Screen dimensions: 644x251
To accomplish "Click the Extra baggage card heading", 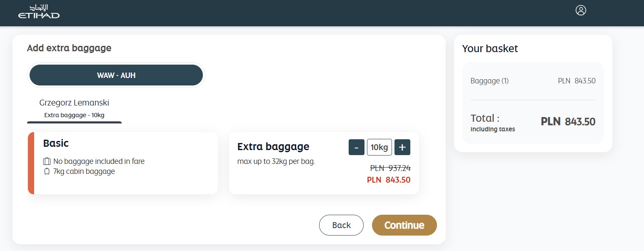I will coord(273,147).
